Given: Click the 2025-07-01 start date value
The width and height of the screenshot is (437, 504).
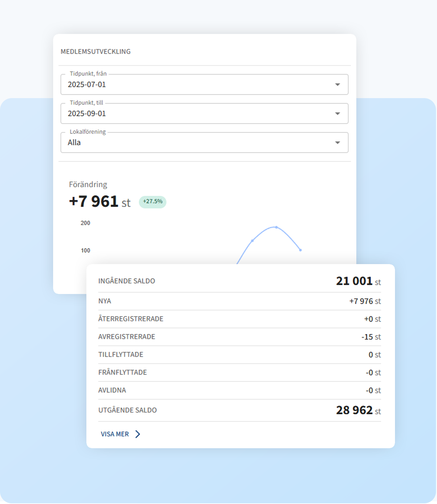Looking at the screenshot, I should [87, 85].
